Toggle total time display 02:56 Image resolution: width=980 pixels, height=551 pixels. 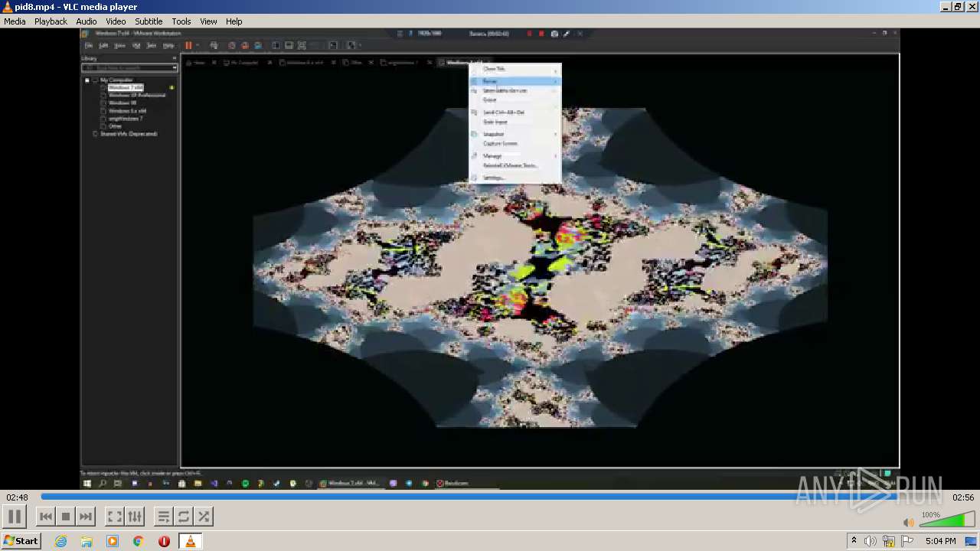pyautogui.click(x=962, y=497)
